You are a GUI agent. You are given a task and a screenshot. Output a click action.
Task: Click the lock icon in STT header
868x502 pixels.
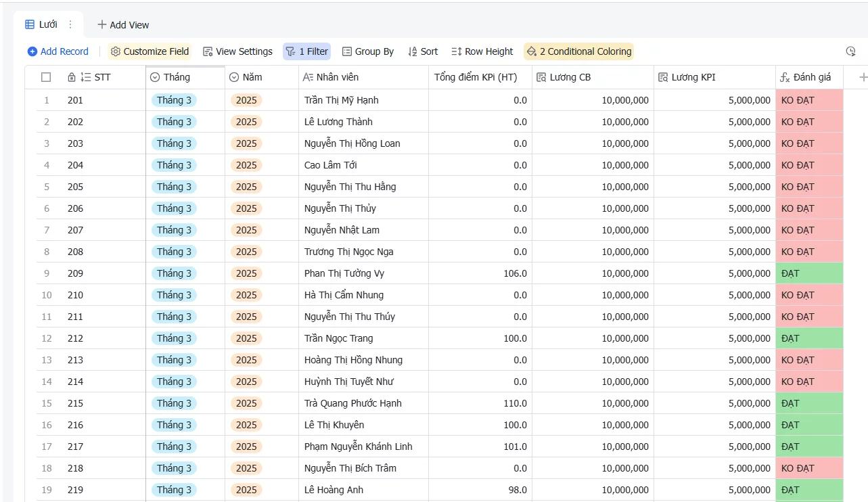72,77
